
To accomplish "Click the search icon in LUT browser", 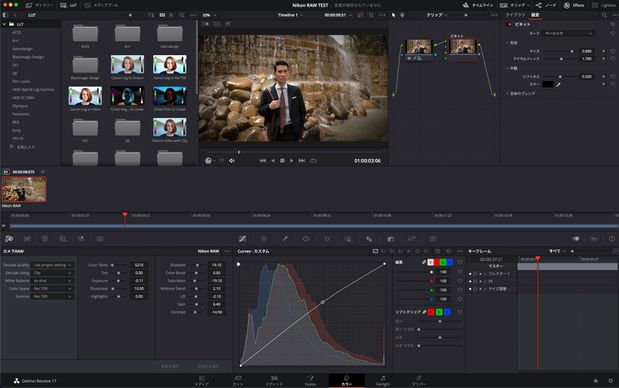I will 182,15.
